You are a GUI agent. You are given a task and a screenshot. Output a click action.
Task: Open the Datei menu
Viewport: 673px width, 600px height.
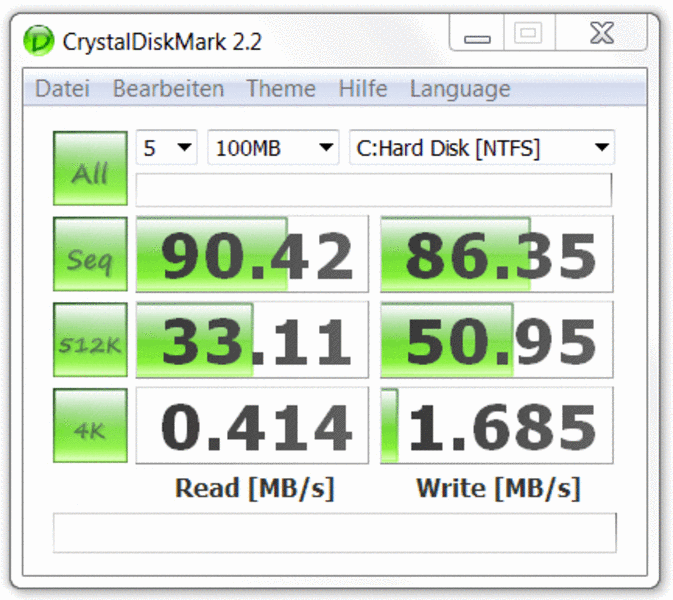pos(62,89)
